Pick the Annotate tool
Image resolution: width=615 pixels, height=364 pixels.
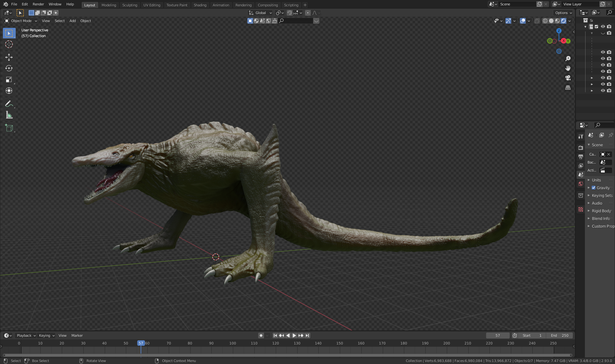click(x=9, y=104)
